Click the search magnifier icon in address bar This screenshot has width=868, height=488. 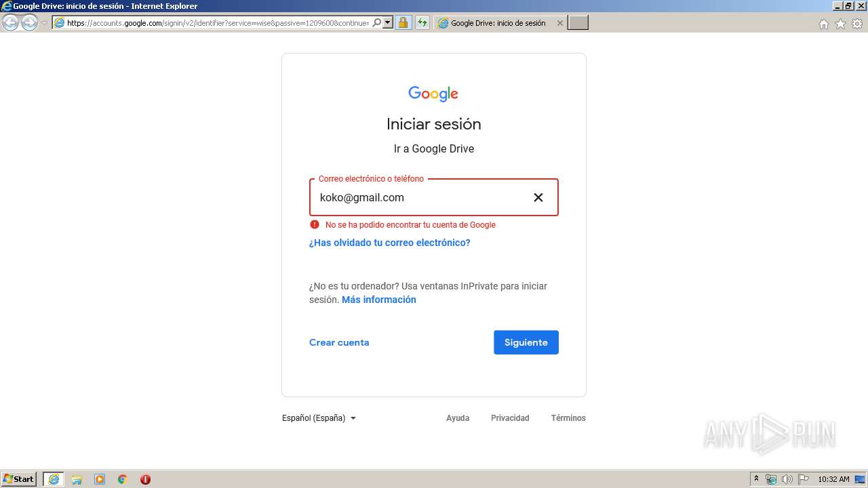[x=377, y=22]
